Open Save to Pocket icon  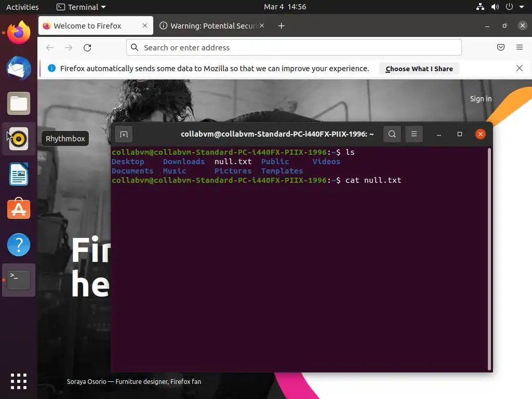pyautogui.click(x=501, y=47)
